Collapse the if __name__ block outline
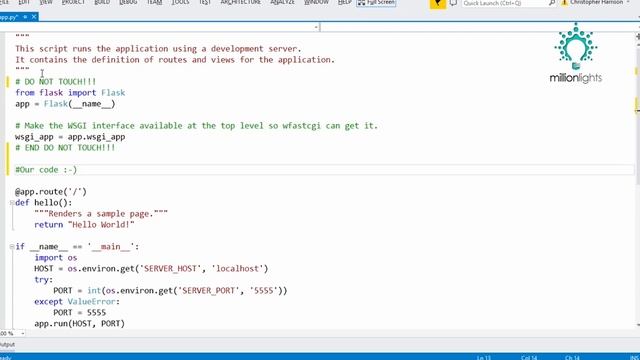 12,247
